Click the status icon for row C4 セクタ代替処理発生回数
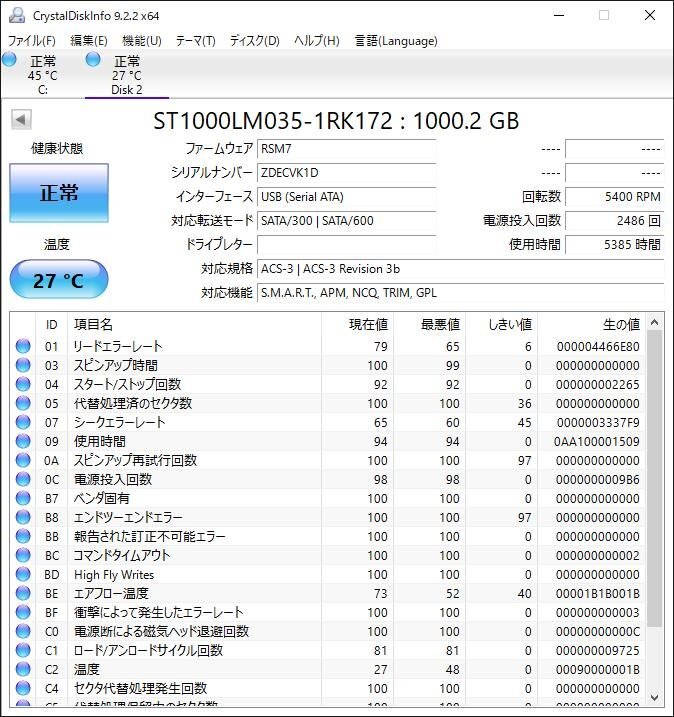Screen dimensions: 674x717 [23, 688]
